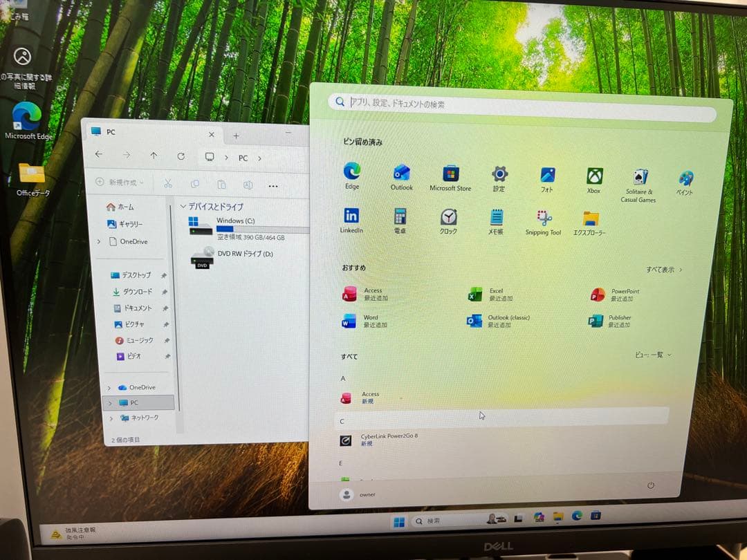Open the メモ帳 notepad app
747x560 pixels.
pyautogui.click(x=496, y=222)
